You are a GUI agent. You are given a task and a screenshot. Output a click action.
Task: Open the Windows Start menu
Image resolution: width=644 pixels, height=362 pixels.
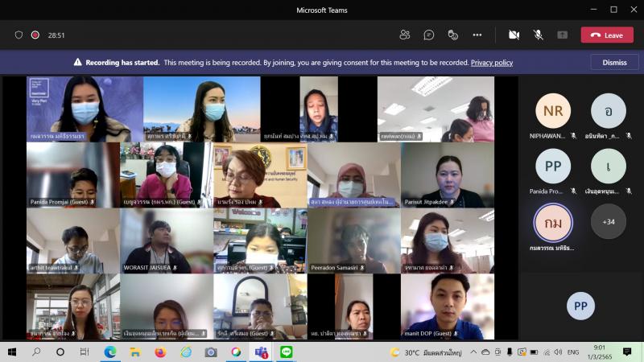tap(12, 352)
